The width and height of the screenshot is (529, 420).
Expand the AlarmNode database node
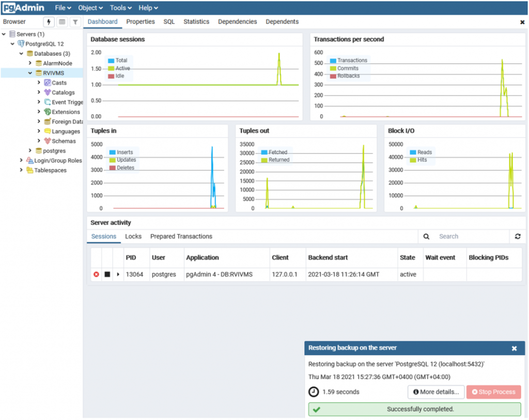coord(30,63)
